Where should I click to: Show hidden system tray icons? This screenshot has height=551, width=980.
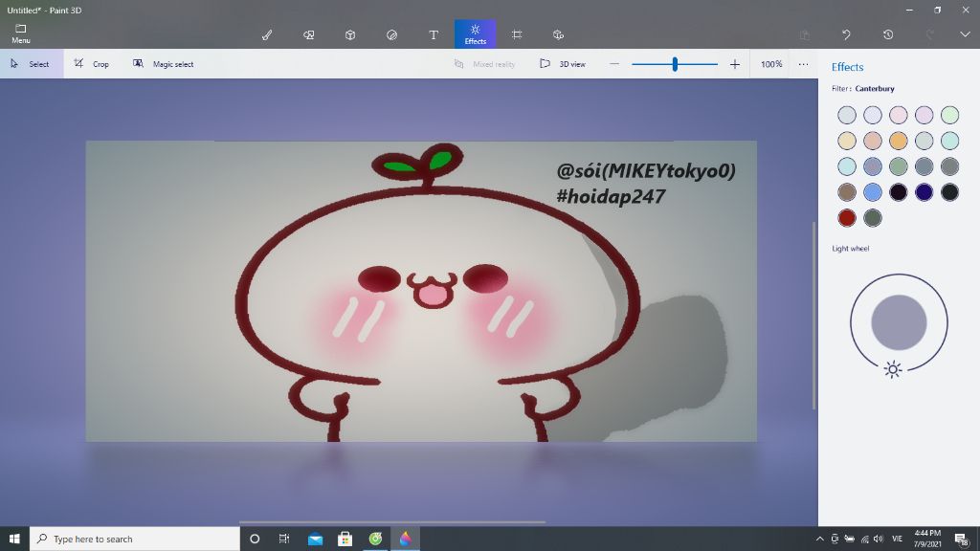[819, 539]
